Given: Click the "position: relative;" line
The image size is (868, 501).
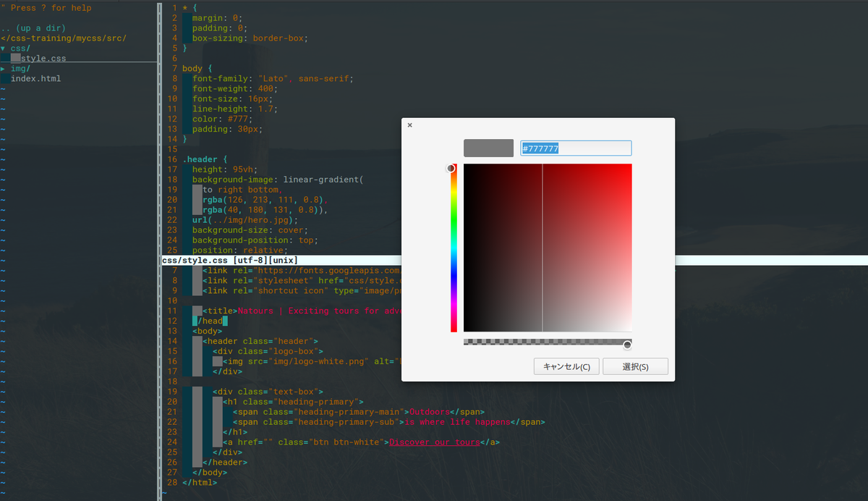Looking at the screenshot, I should pyautogui.click(x=240, y=251).
